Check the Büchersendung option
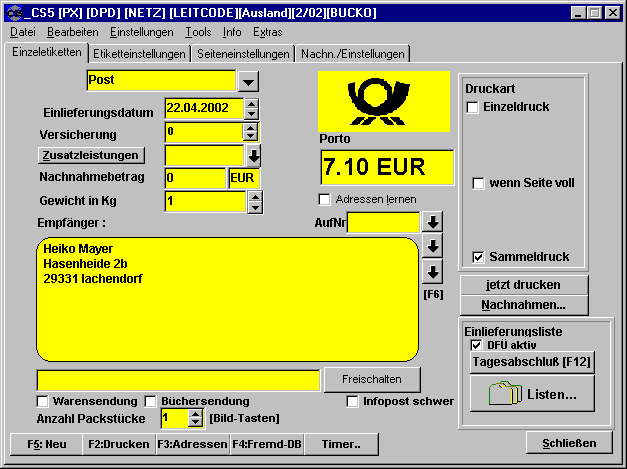Viewport: 627px width, 469px height. 150,401
